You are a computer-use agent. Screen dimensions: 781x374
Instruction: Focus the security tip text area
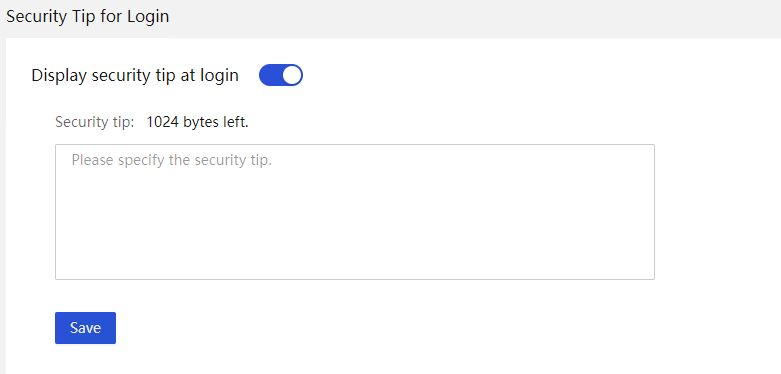355,212
